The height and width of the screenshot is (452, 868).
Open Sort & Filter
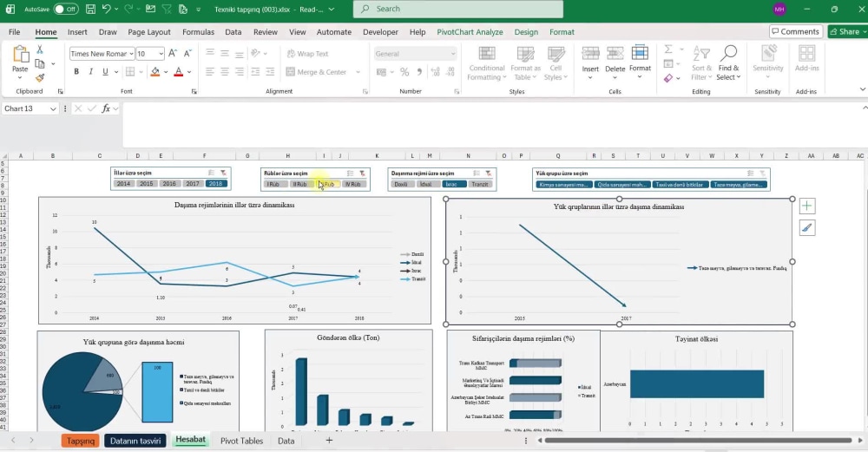(701, 63)
